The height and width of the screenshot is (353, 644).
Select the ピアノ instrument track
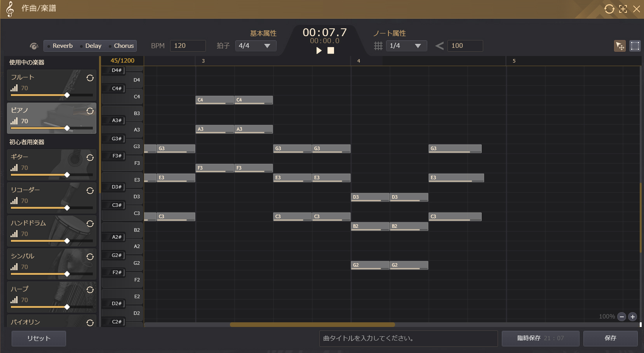pyautogui.click(x=52, y=118)
